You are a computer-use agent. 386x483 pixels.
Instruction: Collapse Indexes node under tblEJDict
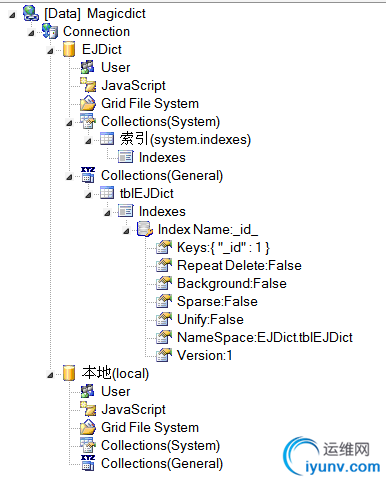pyautogui.click(x=107, y=213)
